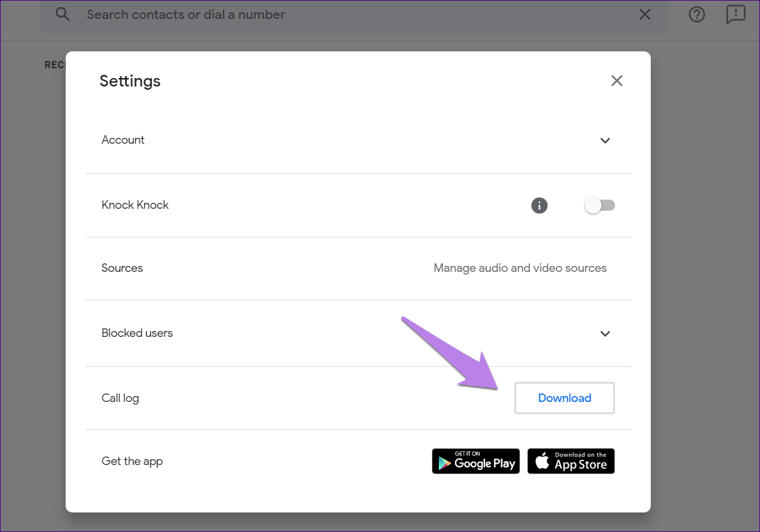Open Manage audio and video sources
Image resolution: width=760 pixels, height=532 pixels.
click(519, 268)
